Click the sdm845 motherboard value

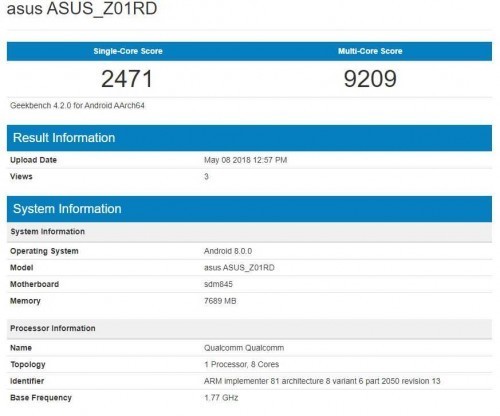218,284
